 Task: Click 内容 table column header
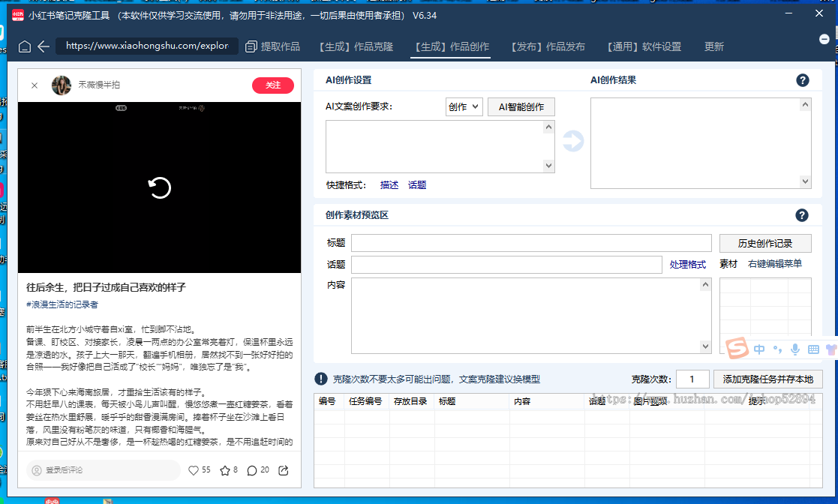[x=522, y=401]
